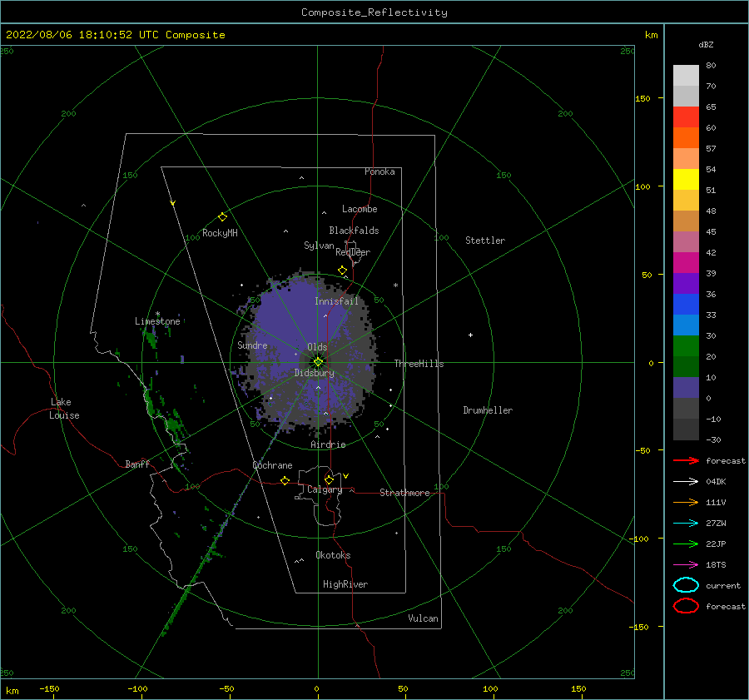Click the ThreeHills label

[x=419, y=364]
